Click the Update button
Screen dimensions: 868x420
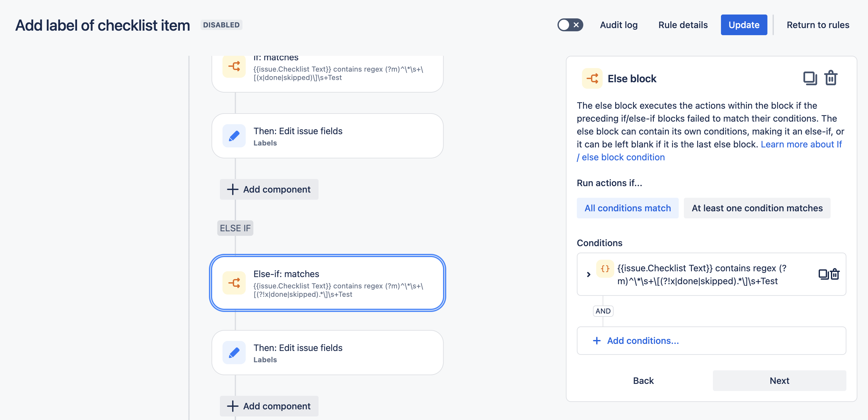[x=744, y=25]
